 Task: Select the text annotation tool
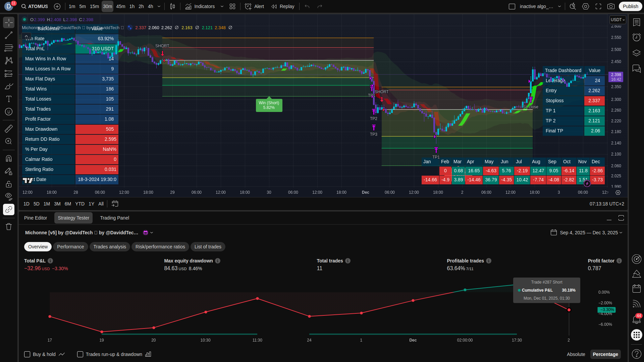tap(9, 99)
